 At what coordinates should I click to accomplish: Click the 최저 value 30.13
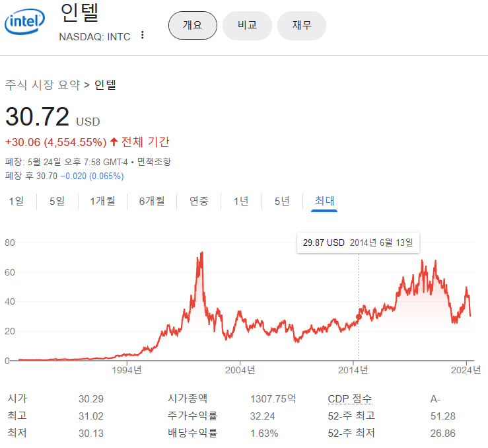[91, 433]
